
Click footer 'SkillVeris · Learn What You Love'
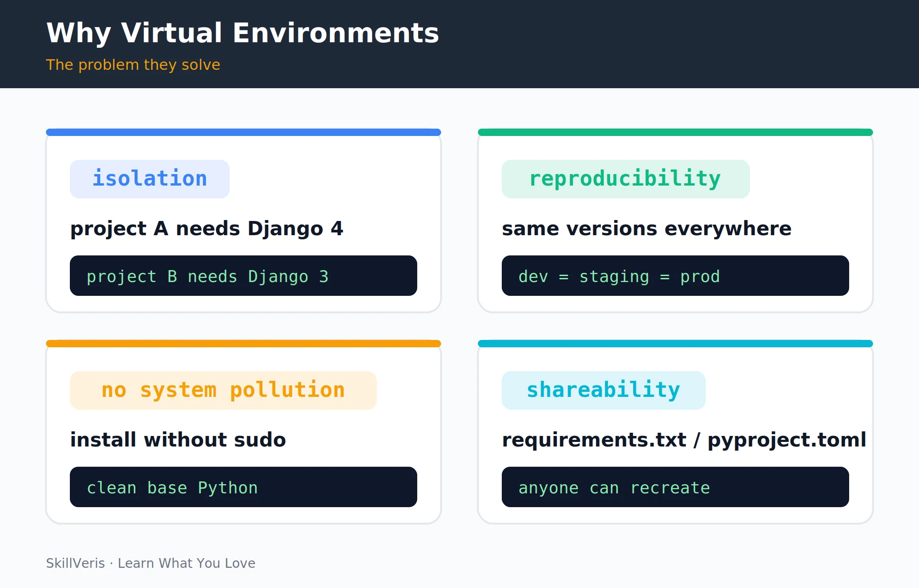(151, 563)
